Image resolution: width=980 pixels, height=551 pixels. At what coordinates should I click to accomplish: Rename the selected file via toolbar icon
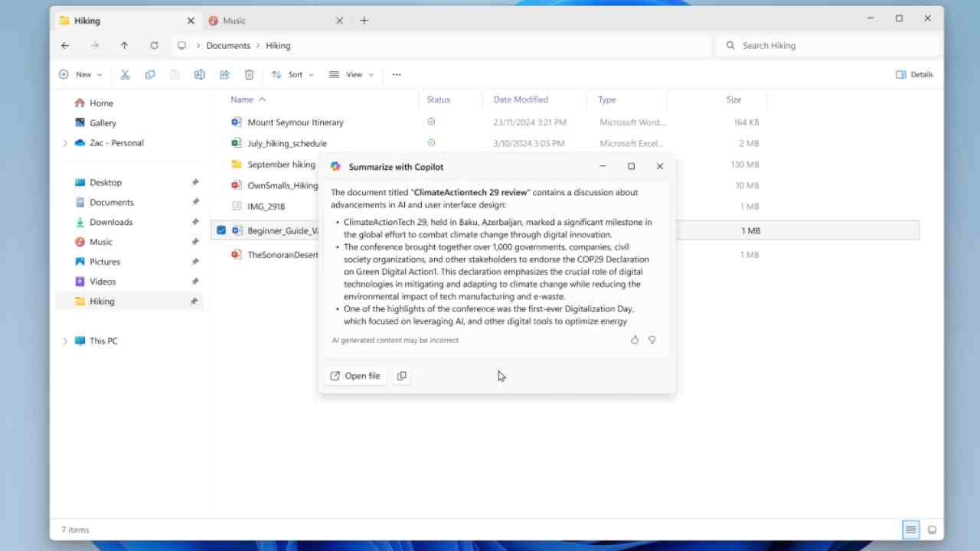200,74
